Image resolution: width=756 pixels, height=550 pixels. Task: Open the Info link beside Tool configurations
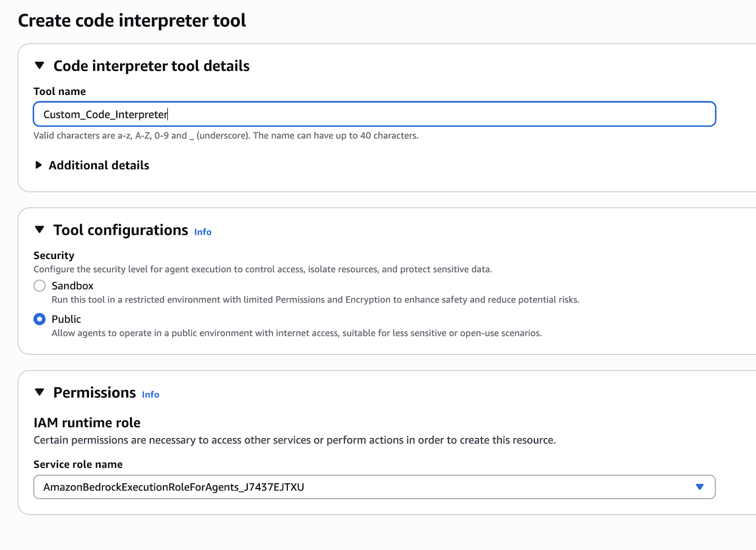coord(203,232)
